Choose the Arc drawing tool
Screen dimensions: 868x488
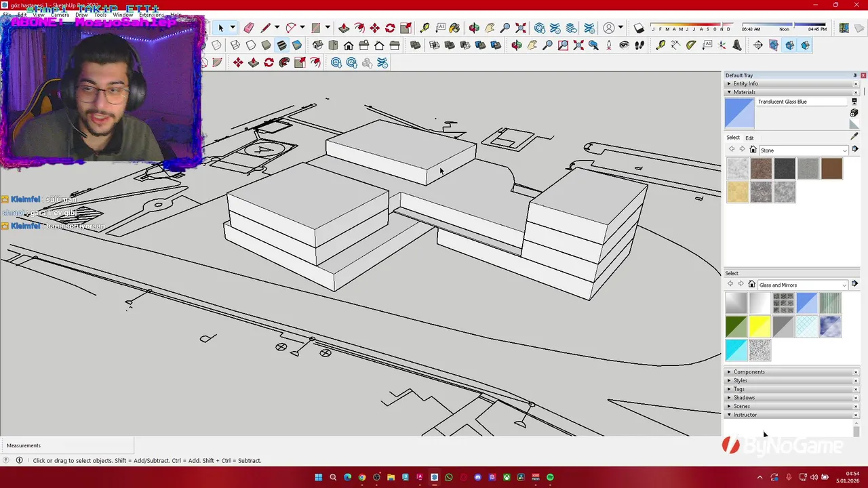point(290,28)
